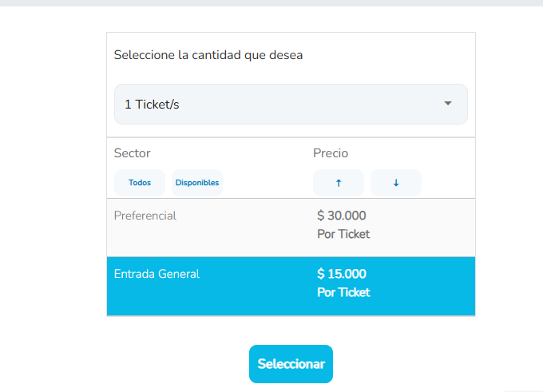Click 'Por Ticket' under the $ 30.000 price
Screen dimensions: 543x392
pyautogui.click(x=343, y=235)
